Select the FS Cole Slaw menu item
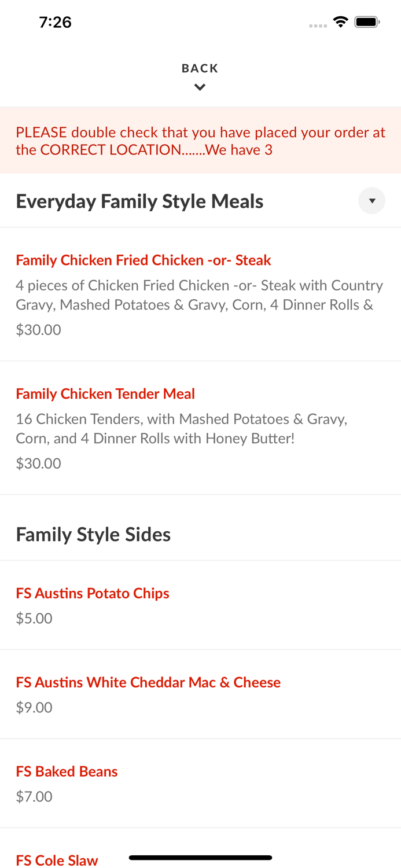401x868 pixels. click(x=57, y=860)
